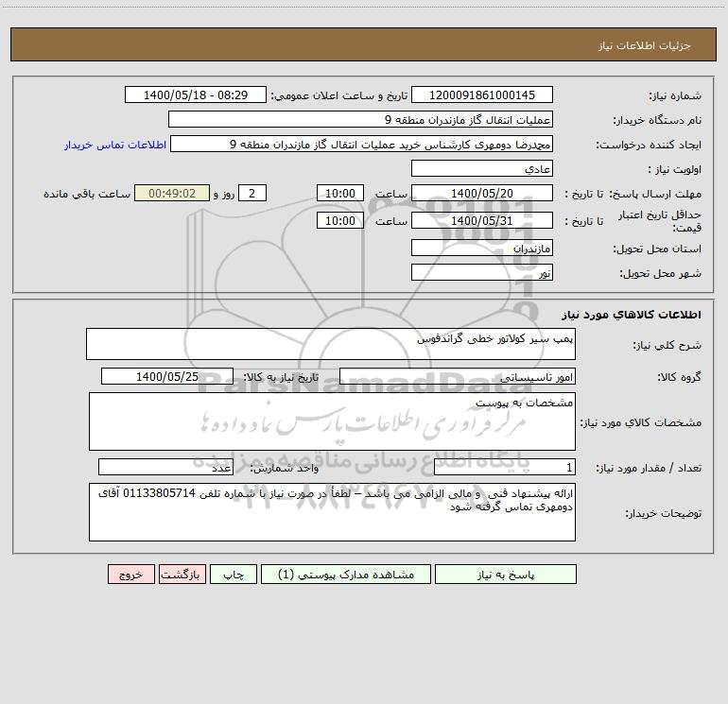Image resolution: width=728 pixels, height=704 pixels.
Task: Click the label 'شهر محل تحویل:'
Action: (660, 273)
